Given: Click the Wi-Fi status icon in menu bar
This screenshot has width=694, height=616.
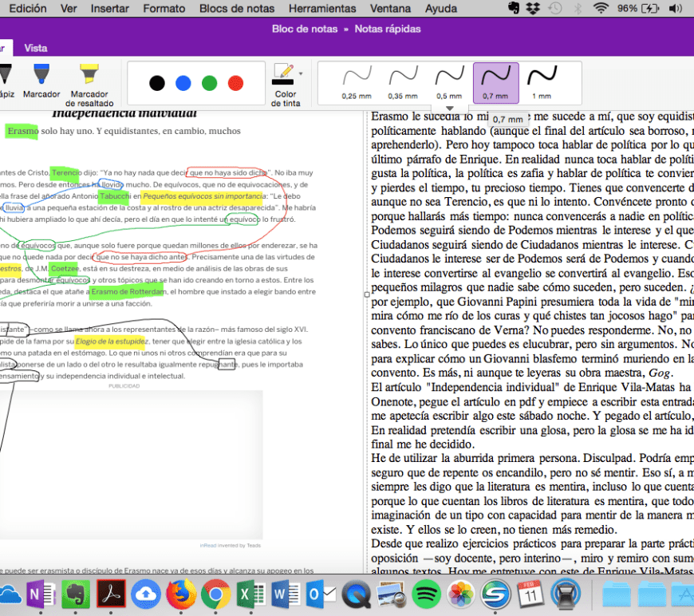Looking at the screenshot, I should click(601, 8).
